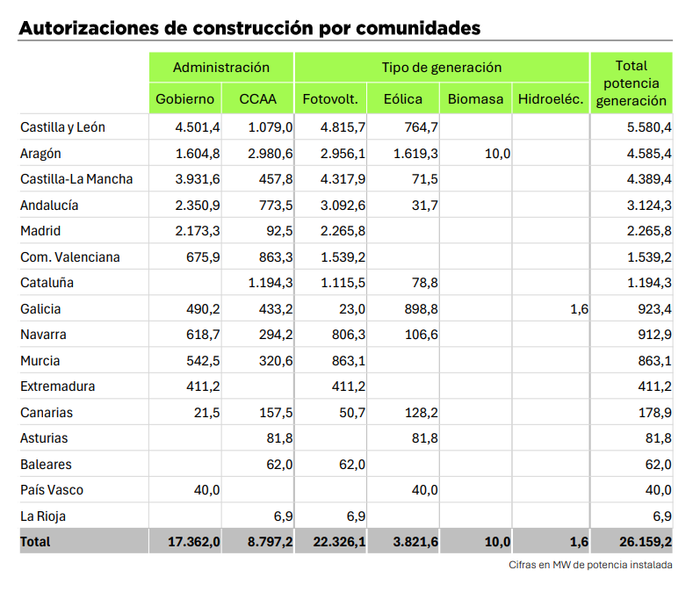The height and width of the screenshot is (592, 700).
Task: Select the 'Canarias' row label
Action: coord(47,413)
